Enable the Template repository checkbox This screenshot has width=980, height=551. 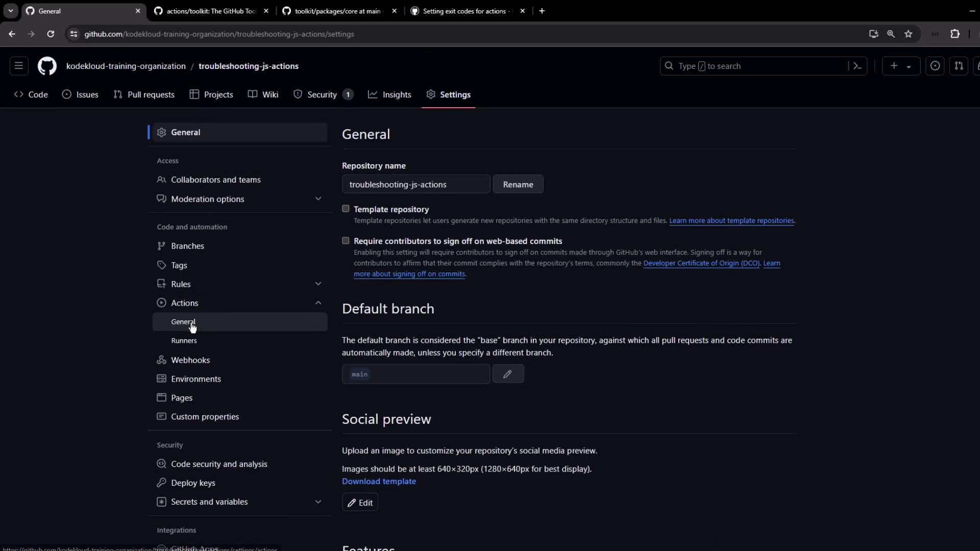(x=346, y=209)
